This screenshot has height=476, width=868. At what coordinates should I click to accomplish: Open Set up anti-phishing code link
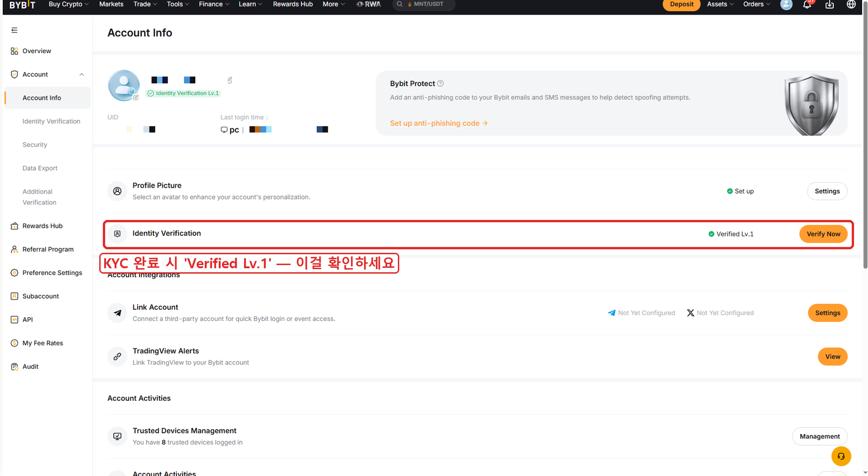tap(439, 123)
